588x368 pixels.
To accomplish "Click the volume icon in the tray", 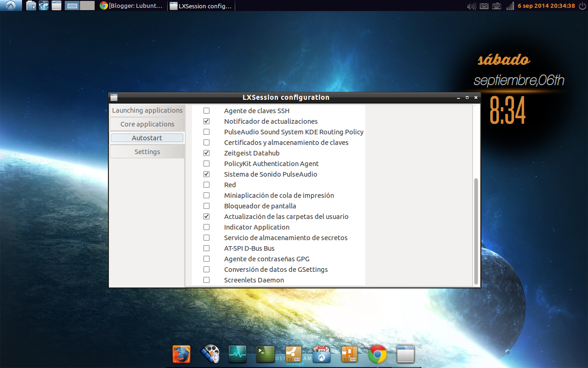I will click(x=470, y=6).
